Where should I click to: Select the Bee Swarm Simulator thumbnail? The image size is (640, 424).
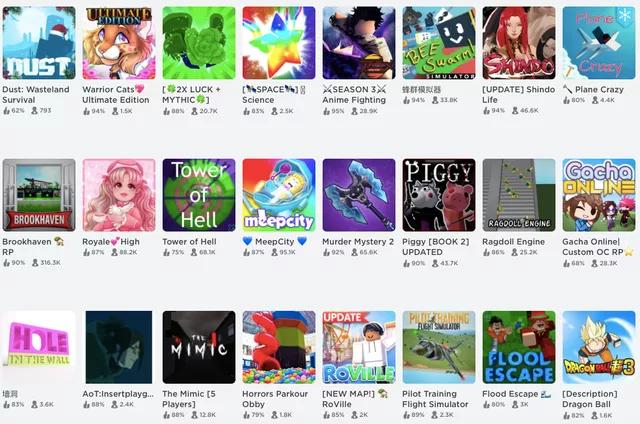click(439, 43)
